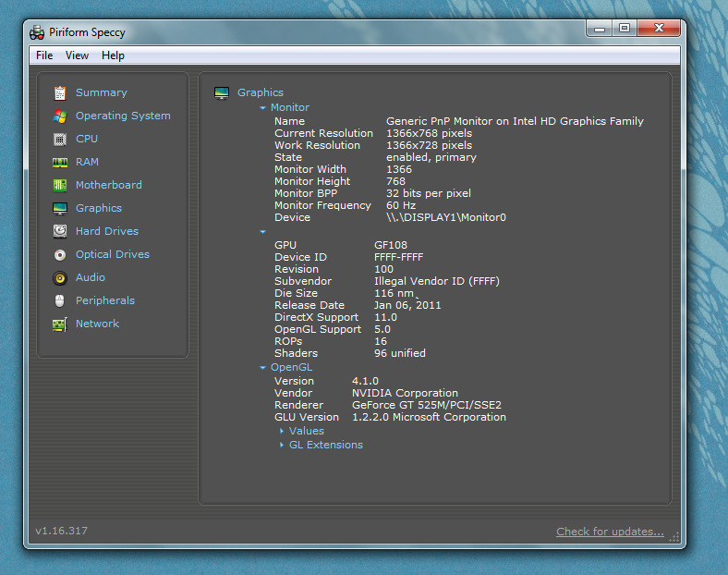Minimize the Speccy window
The width and height of the screenshot is (728, 575).
[600, 29]
